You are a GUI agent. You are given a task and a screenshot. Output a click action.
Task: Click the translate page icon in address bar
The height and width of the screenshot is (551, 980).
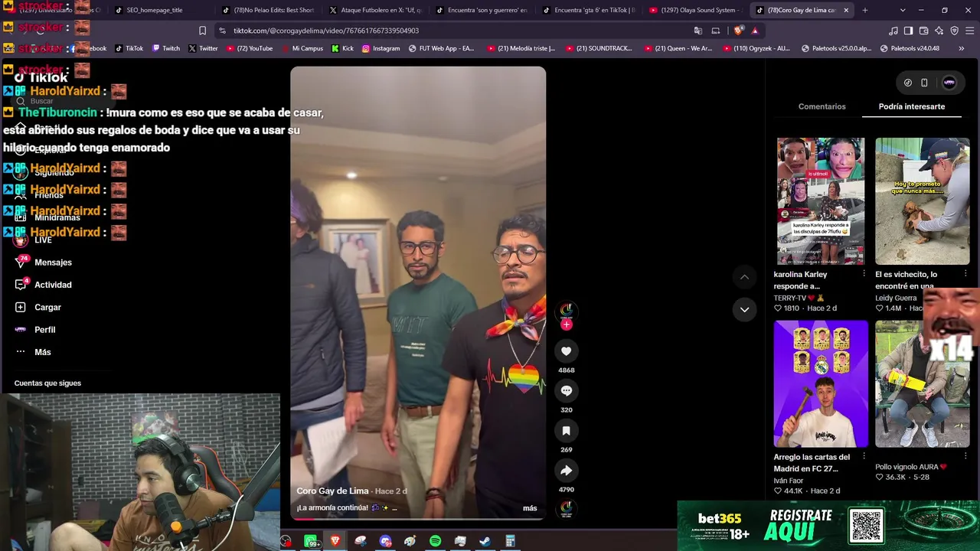698,31
